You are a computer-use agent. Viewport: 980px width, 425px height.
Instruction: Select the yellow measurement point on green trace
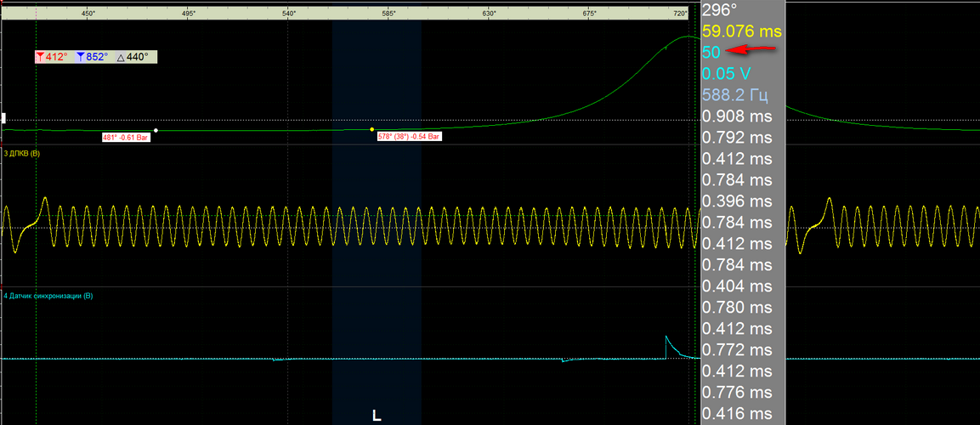coord(372,129)
